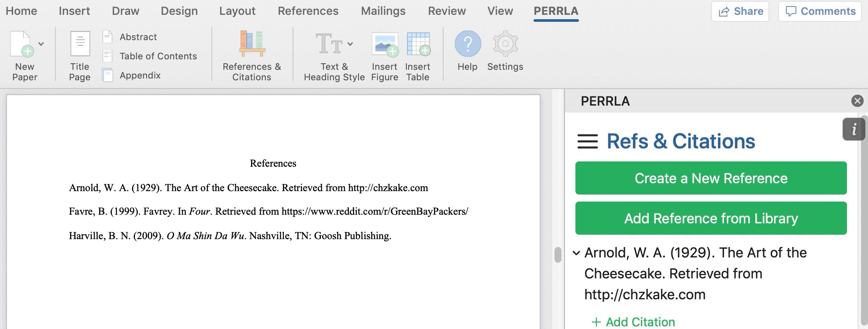This screenshot has width=868, height=329.
Task: Collapse the Arnold reference entry
Action: (576, 253)
